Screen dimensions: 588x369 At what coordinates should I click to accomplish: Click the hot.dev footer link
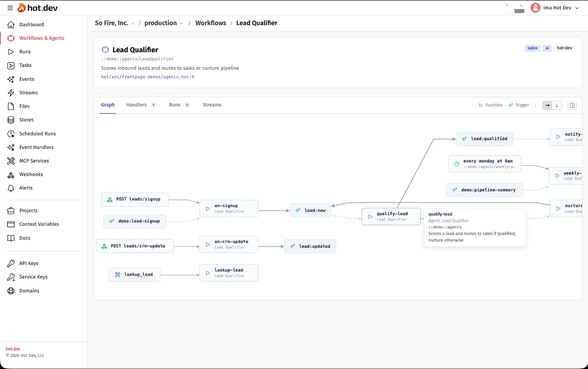click(x=13, y=349)
